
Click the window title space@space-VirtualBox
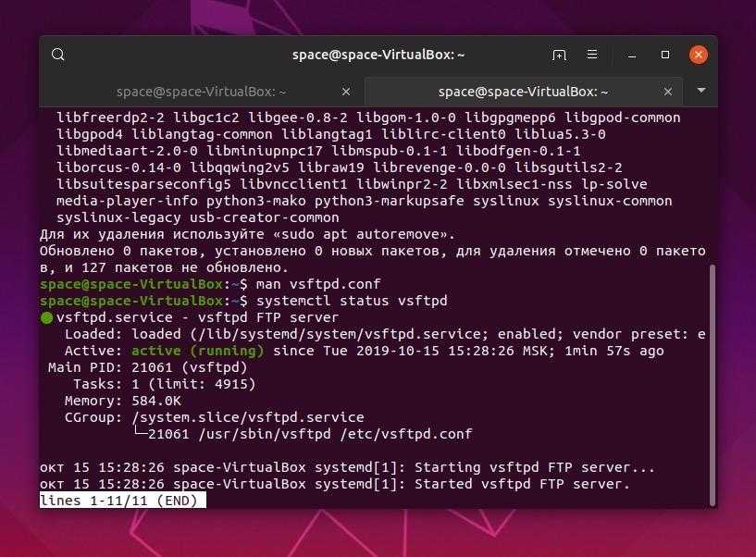pos(378,55)
